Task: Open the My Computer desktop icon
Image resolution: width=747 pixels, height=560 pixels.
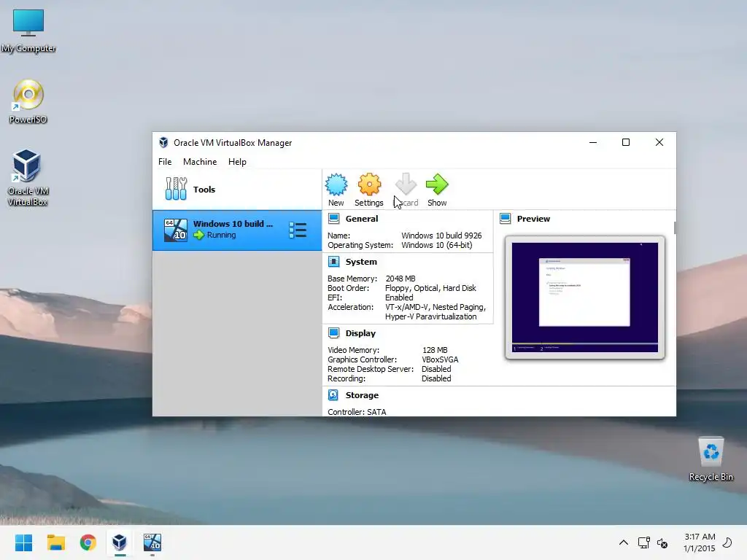Action: click(28, 31)
